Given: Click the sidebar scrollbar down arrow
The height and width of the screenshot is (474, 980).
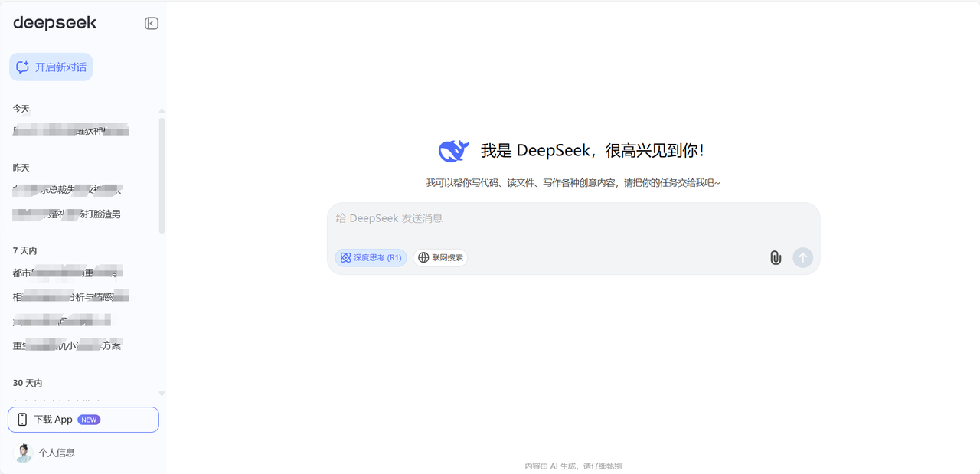Looking at the screenshot, I should (x=162, y=394).
